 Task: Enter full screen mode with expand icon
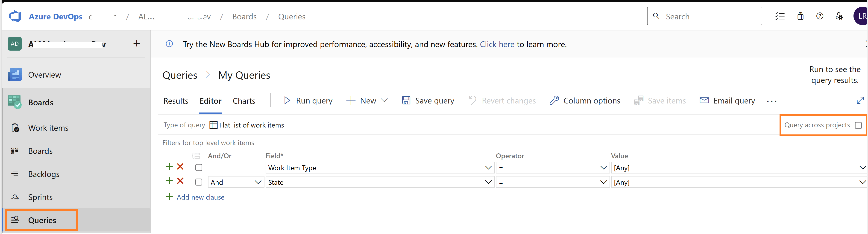click(x=860, y=100)
